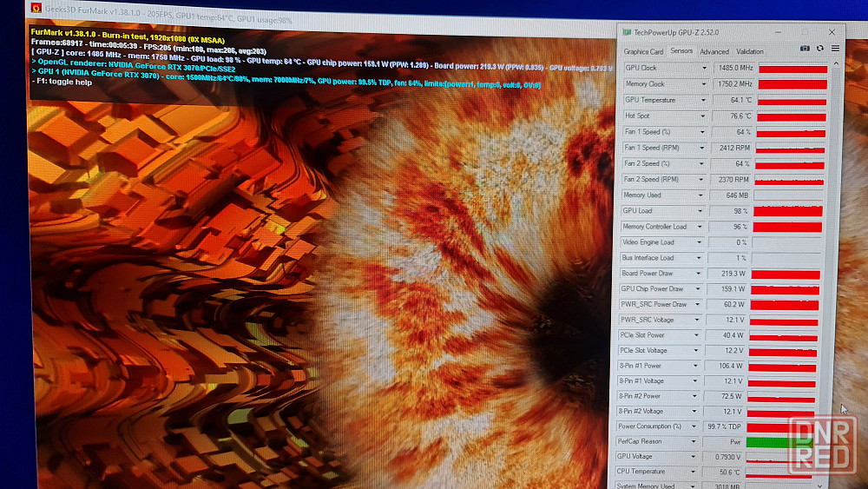Open the GPU Load sensor dropdown
The image size is (868, 489).
click(699, 211)
